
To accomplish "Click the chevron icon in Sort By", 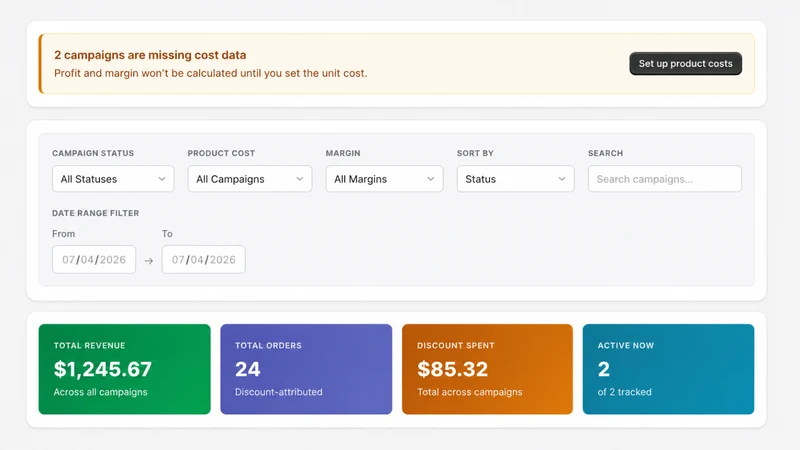I will coord(562,179).
